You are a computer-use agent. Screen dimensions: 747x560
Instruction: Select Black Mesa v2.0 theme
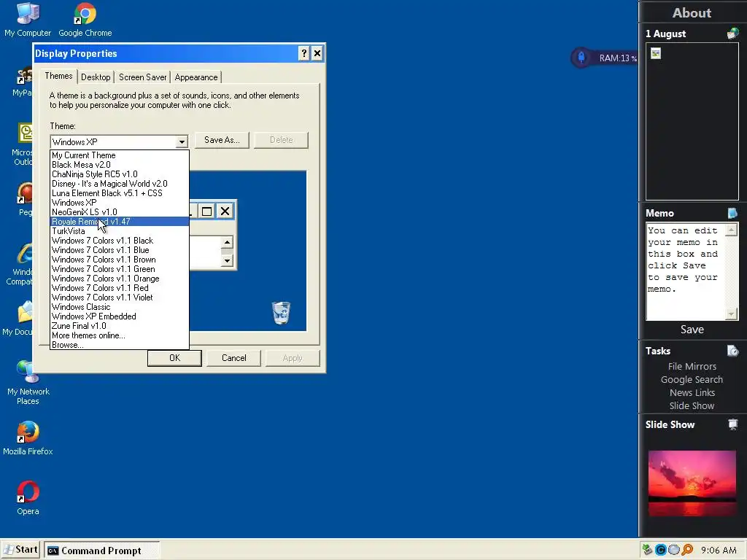pyautogui.click(x=120, y=165)
